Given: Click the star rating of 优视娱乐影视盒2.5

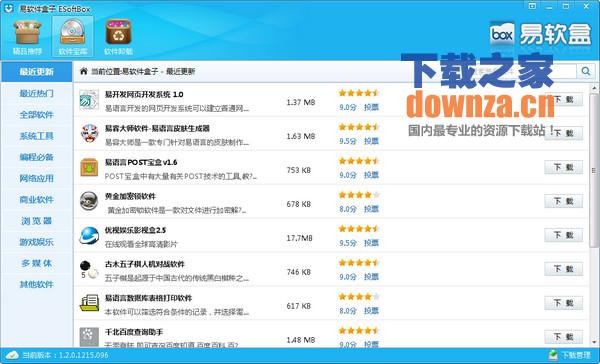Looking at the screenshot, I should [x=359, y=229].
